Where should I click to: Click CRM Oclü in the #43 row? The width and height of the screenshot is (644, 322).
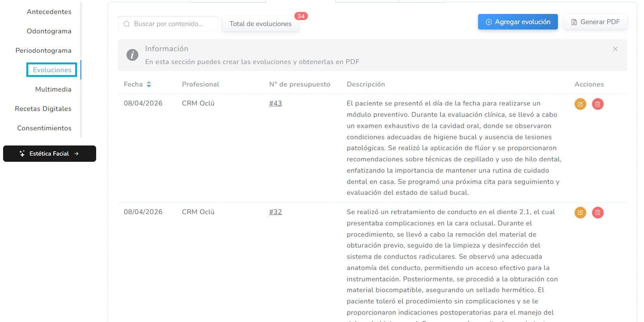tap(198, 103)
